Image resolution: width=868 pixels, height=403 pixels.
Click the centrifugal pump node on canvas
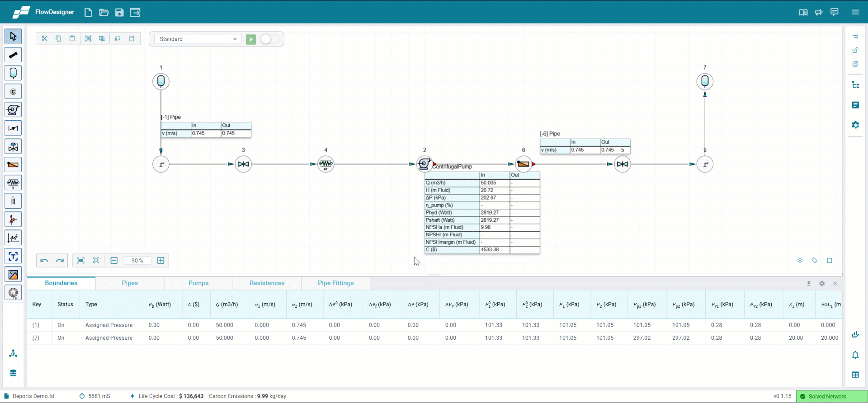click(x=424, y=164)
